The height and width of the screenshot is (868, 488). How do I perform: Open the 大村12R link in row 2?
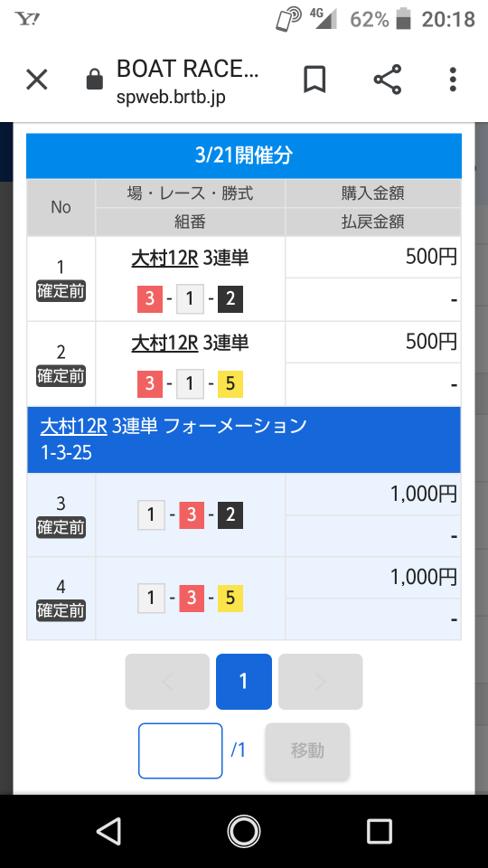click(164, 343)
